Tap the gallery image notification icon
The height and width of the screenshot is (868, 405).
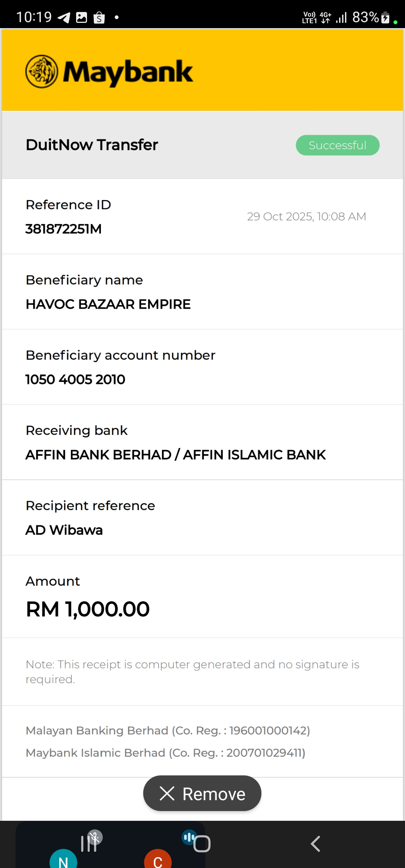pos(81,17)
